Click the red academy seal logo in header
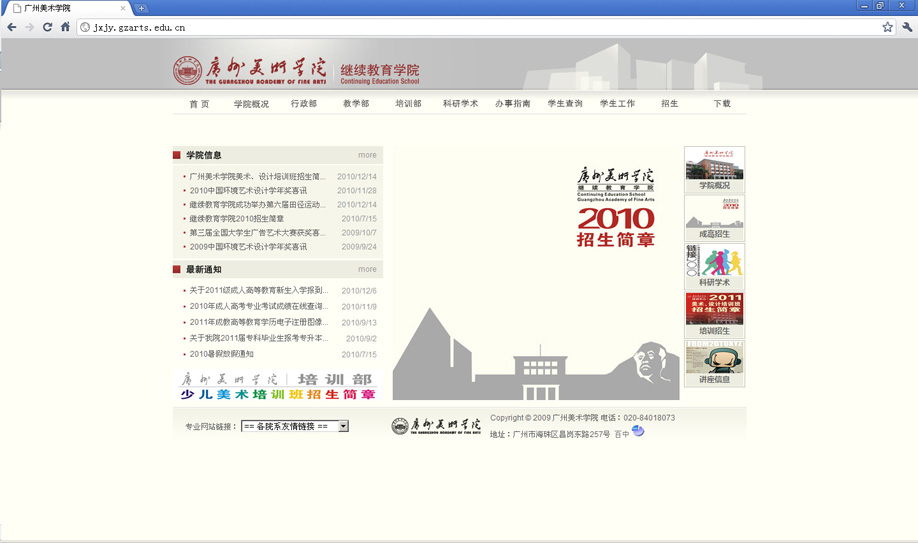 pos(187,70)
